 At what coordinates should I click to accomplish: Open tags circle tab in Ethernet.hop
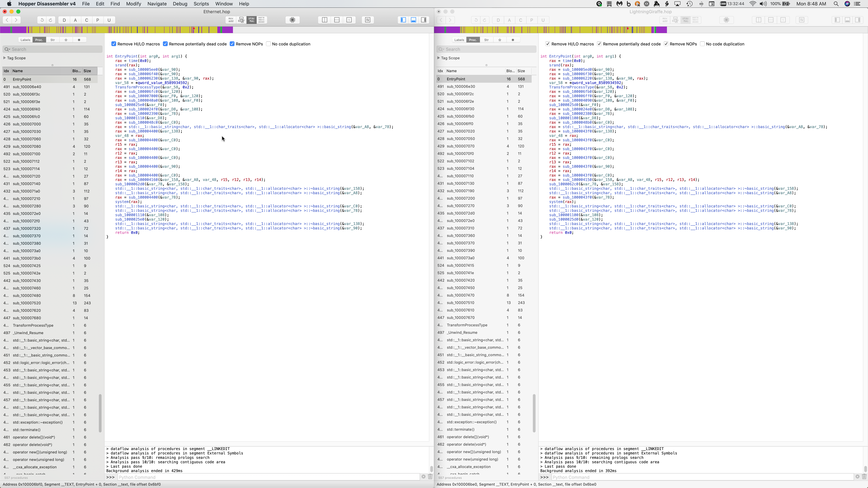[x=79, y=40]
